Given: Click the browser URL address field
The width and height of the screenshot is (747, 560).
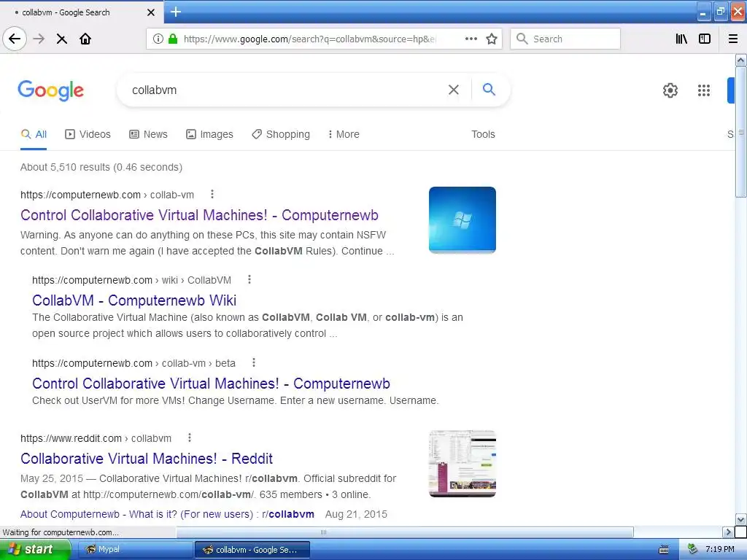Looking at the screenshot, I should [309, 39].
